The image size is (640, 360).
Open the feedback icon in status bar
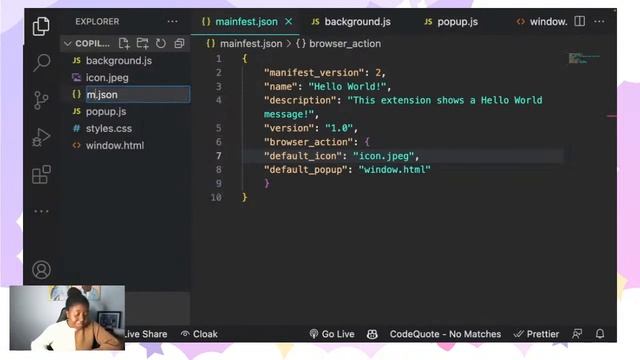click(577, 334)
